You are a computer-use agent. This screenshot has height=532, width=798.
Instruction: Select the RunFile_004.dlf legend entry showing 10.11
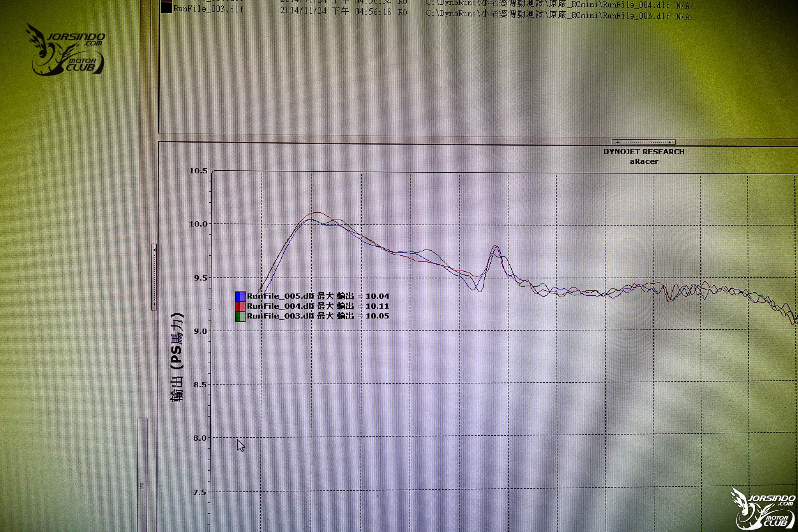tap(318, 306)
